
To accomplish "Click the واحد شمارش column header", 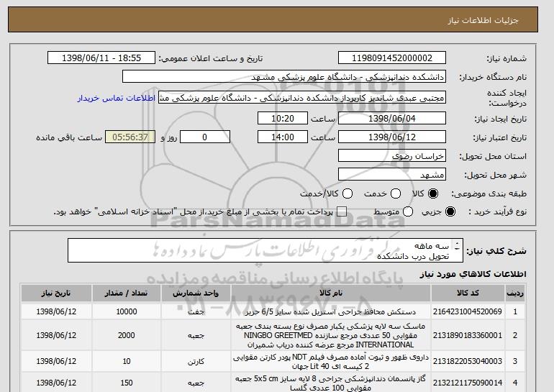I will pos(196,293).
